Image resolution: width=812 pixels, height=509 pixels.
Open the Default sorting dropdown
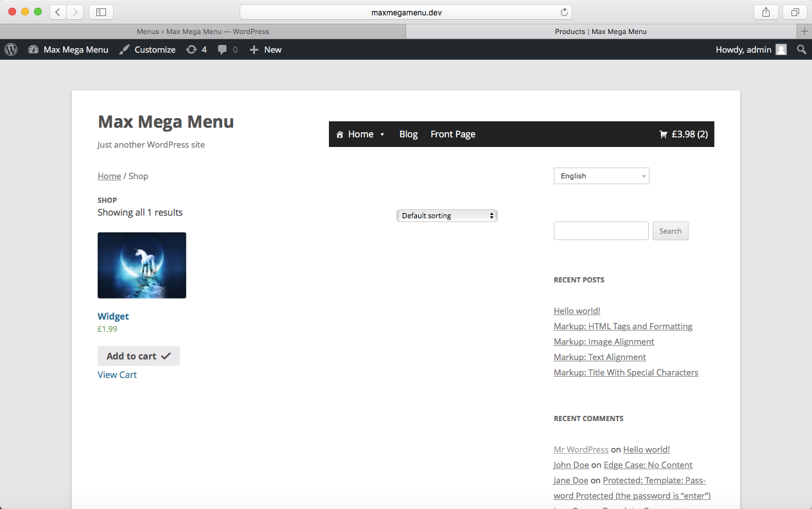[x=447, y=216]
